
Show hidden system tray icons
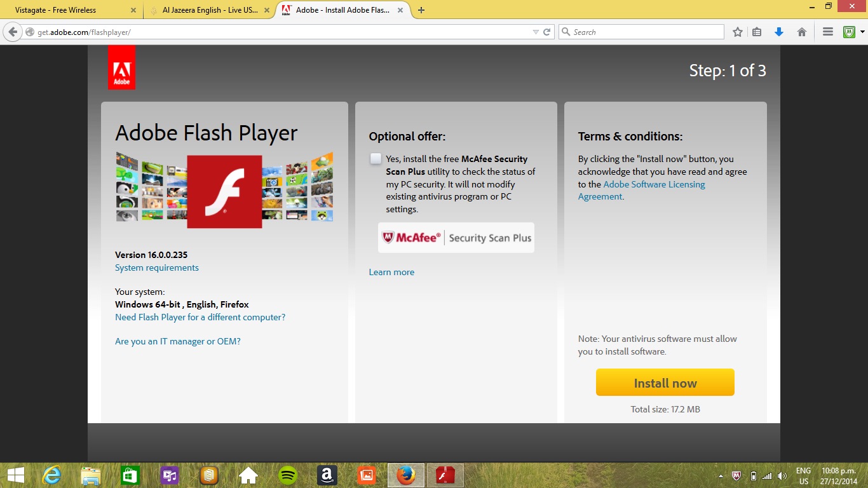721,476
